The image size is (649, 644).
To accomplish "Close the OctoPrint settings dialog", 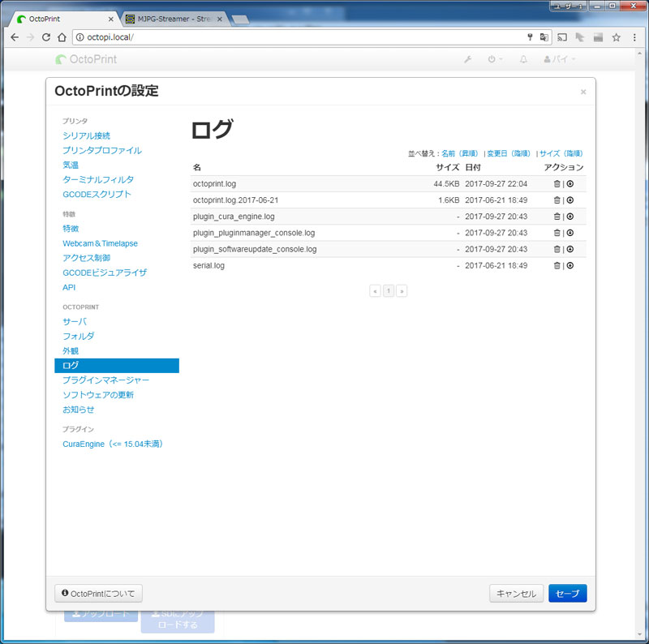I will 583,92.
